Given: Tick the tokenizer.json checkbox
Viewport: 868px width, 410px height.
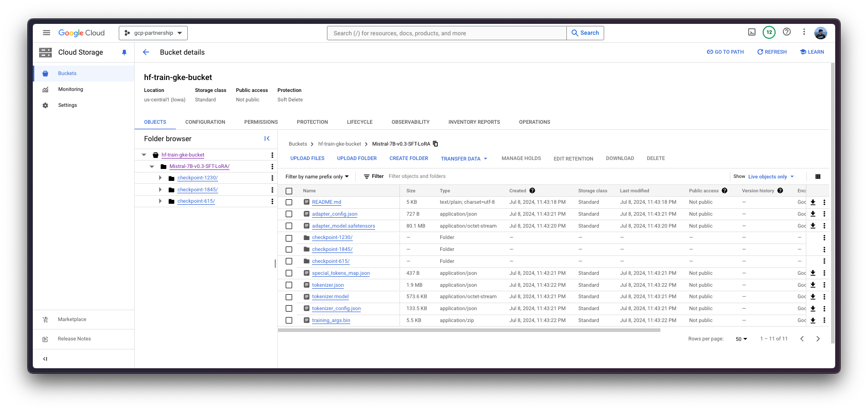Looking at the screenshot, I should pyautogui.click(x=289, y=285).
